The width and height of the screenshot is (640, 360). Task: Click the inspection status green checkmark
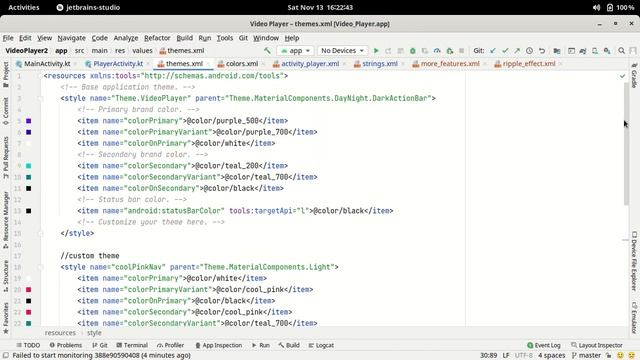coord(622,76)
